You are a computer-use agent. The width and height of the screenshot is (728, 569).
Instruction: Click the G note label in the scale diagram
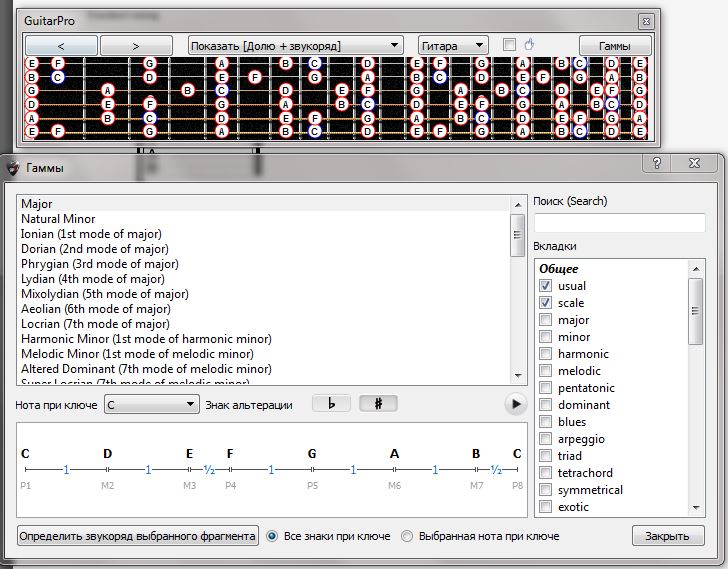click(312, 453)
